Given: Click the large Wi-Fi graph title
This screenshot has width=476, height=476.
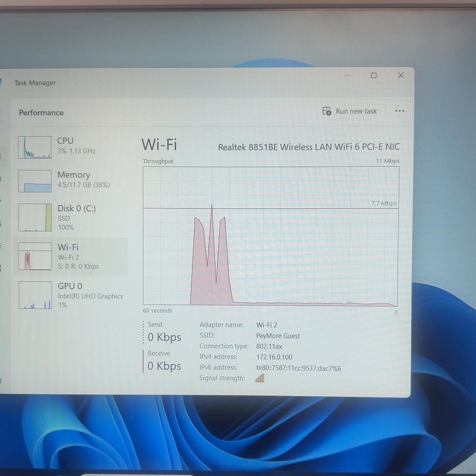Looking at the screenshot, I should coord(159,144).
